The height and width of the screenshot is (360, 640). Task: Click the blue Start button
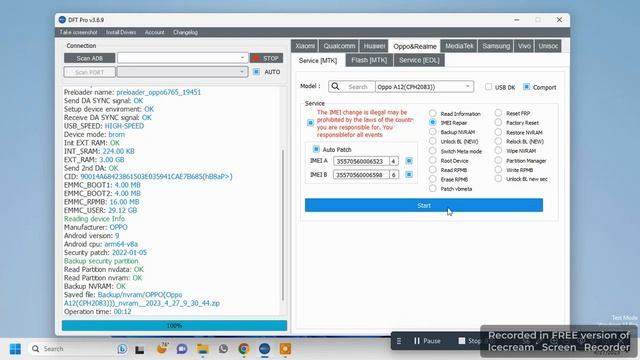(424, 205)
